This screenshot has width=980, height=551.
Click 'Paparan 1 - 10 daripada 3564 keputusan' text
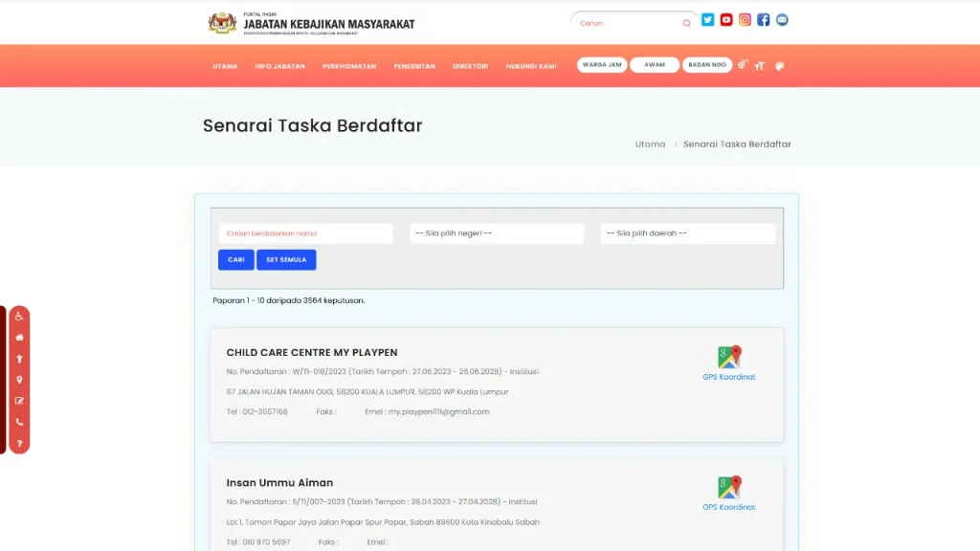click(289, 300)
